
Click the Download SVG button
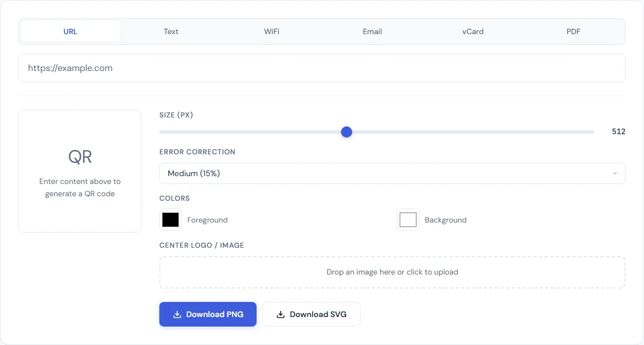[x=311, y=314]
